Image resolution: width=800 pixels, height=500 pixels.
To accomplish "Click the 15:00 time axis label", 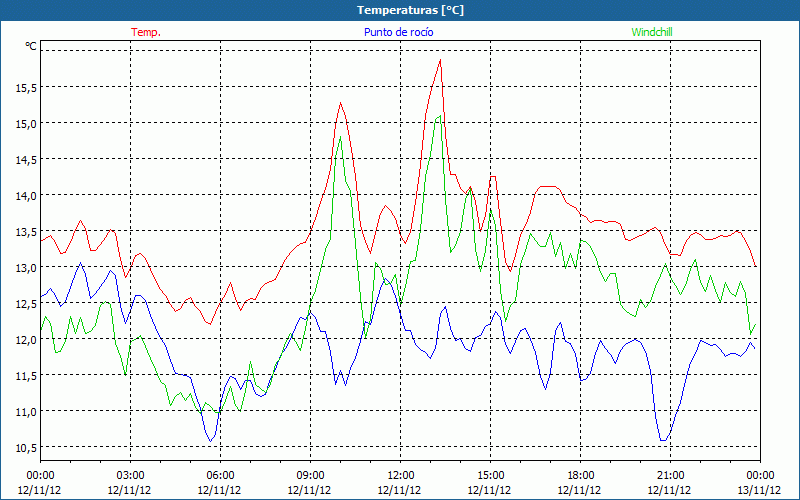I will coord(490,476).
